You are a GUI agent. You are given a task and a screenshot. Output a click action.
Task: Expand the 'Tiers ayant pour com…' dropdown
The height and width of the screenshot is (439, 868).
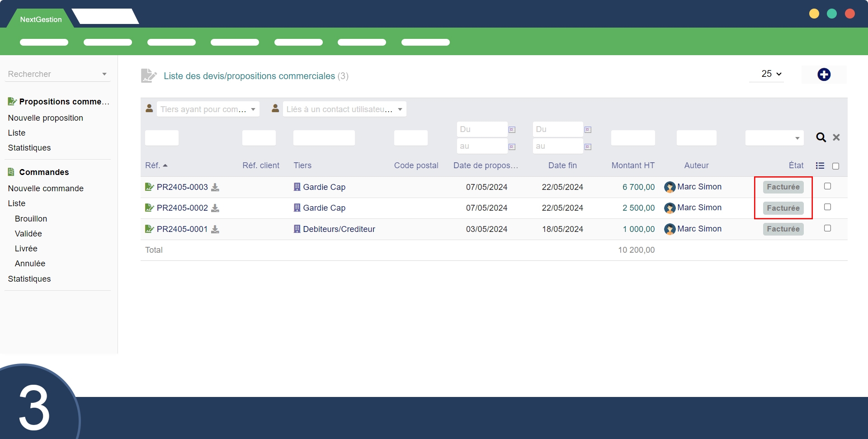tap(208, 109)
